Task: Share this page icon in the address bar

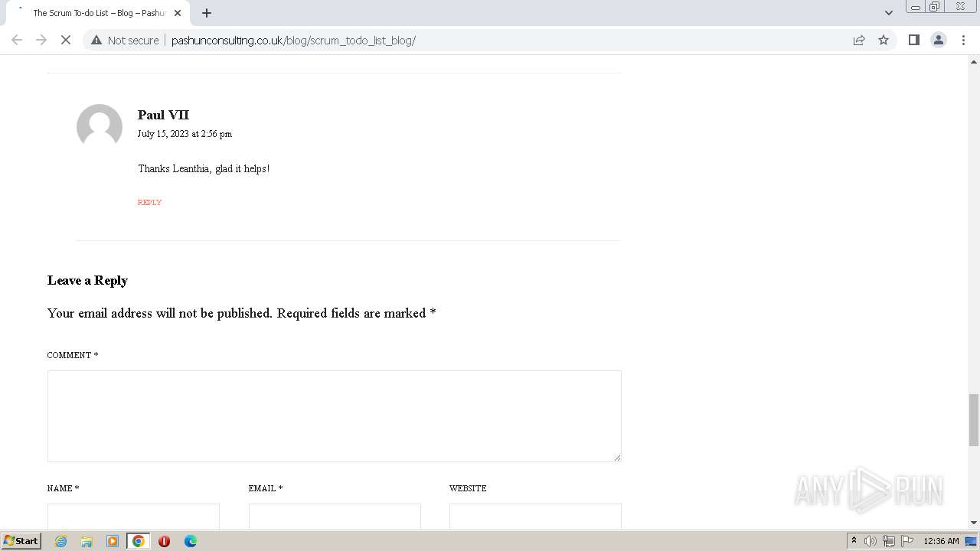Action: [859, 40]
